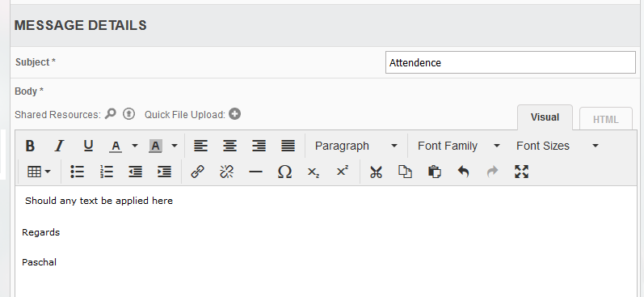Viewport: 644px width, 297px height.
Task: Open the fullscreen editor mode
Action: coord(522,172)
